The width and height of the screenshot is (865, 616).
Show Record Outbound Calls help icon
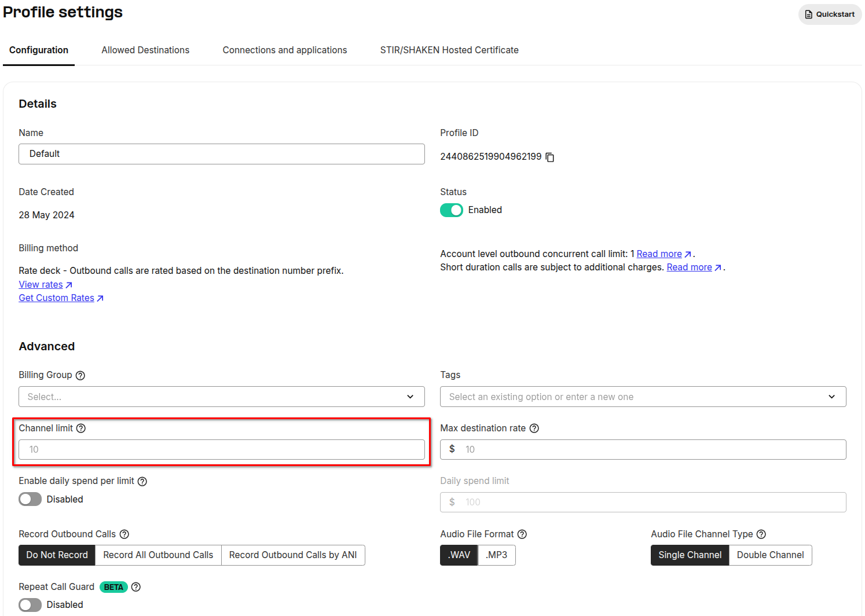(x=124, y=534)
